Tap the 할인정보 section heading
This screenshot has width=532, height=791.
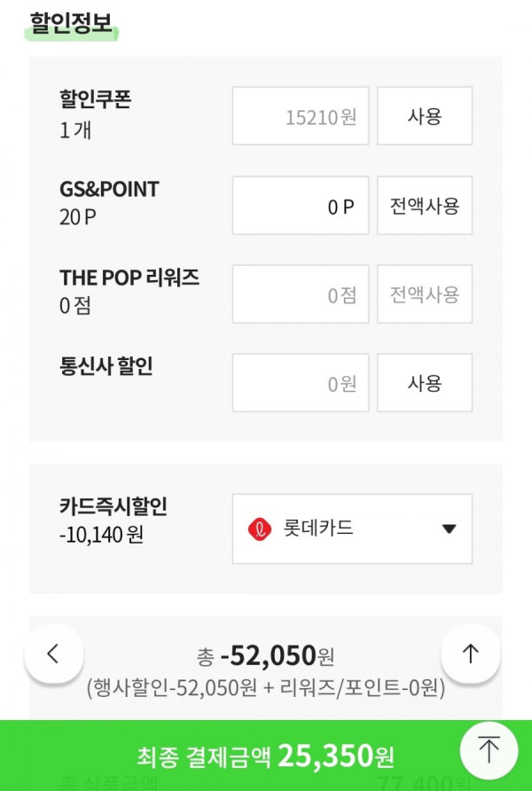[x=71, y=23]
